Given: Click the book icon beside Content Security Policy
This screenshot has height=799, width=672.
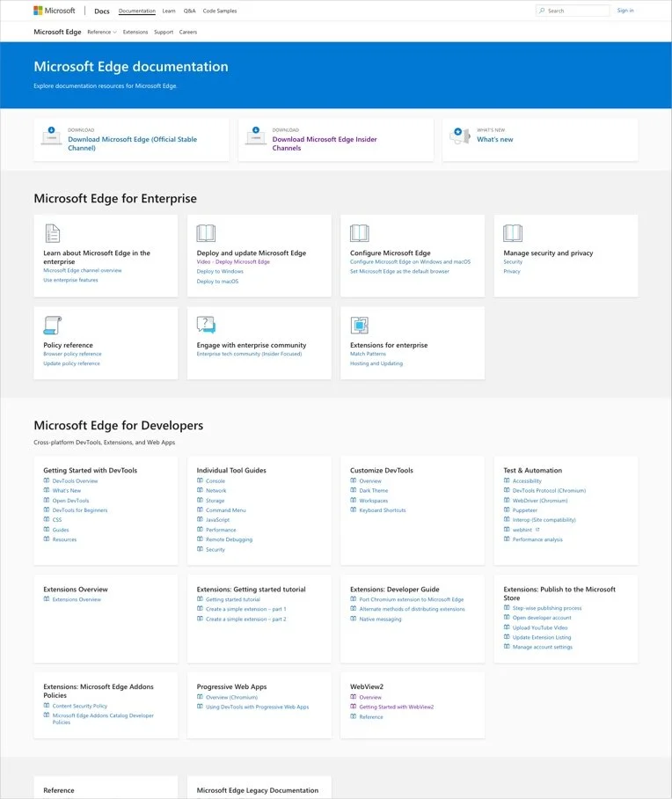Looking at the screenshot, I should [x=47, y=706].
